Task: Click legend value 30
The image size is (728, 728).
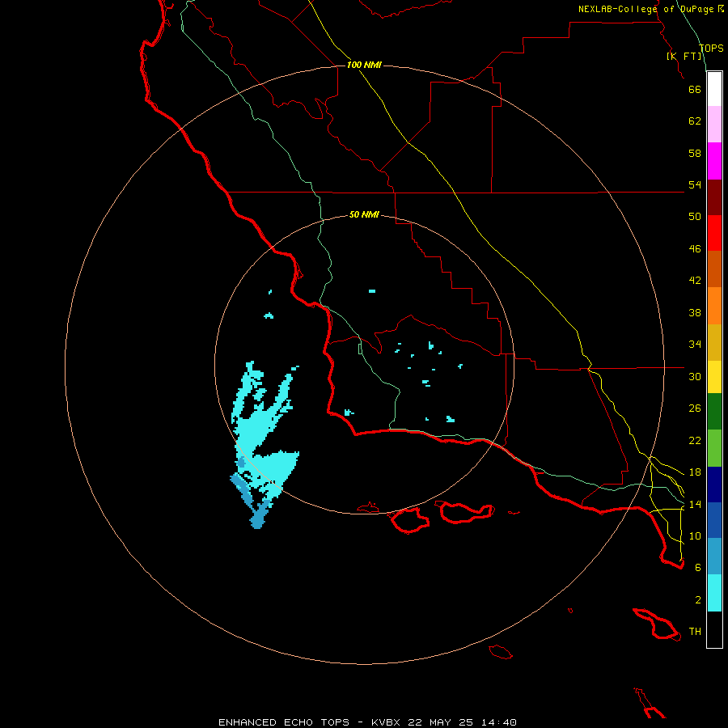Action: tap(695, 376)
